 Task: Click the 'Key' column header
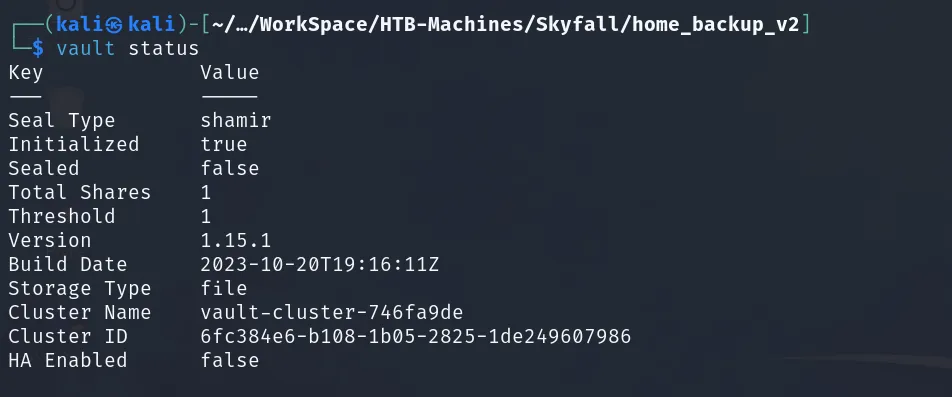(26, 73)
